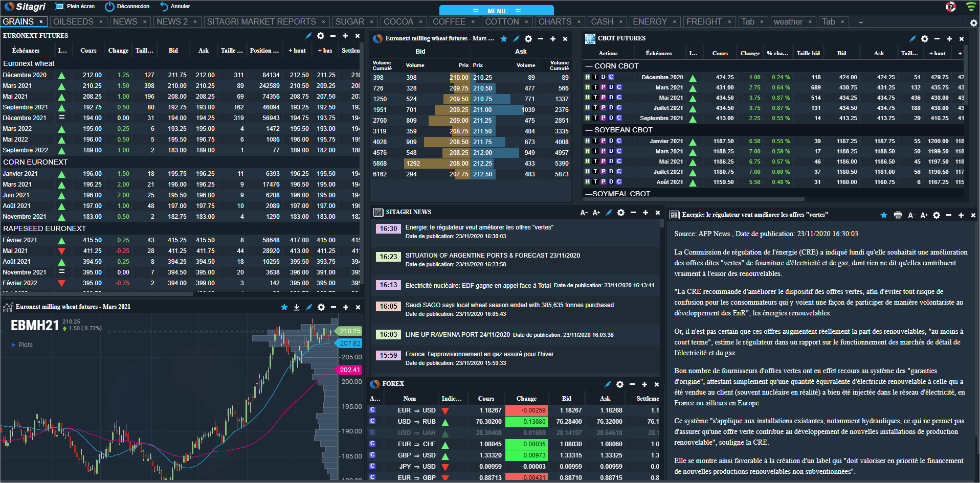Click the T icon for soybean Janvier 2021
This screenshot has height=483, width=980.
[x=595, y=141]
